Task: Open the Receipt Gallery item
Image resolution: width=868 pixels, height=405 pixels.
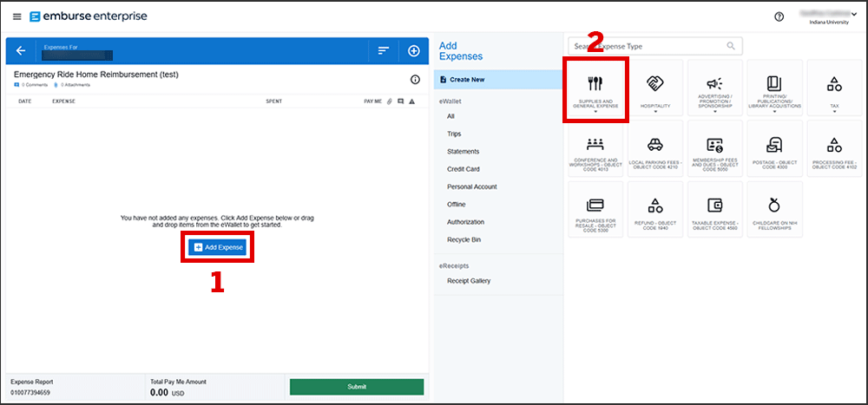Action: point(468,281)
